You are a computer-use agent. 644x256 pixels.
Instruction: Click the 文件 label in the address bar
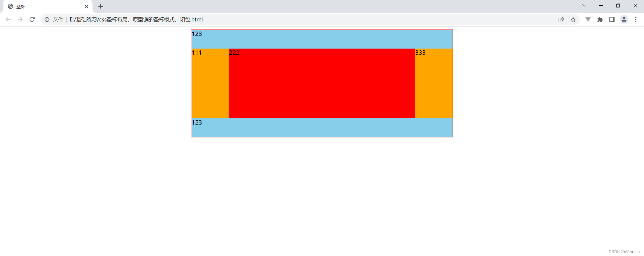(58, 19)
